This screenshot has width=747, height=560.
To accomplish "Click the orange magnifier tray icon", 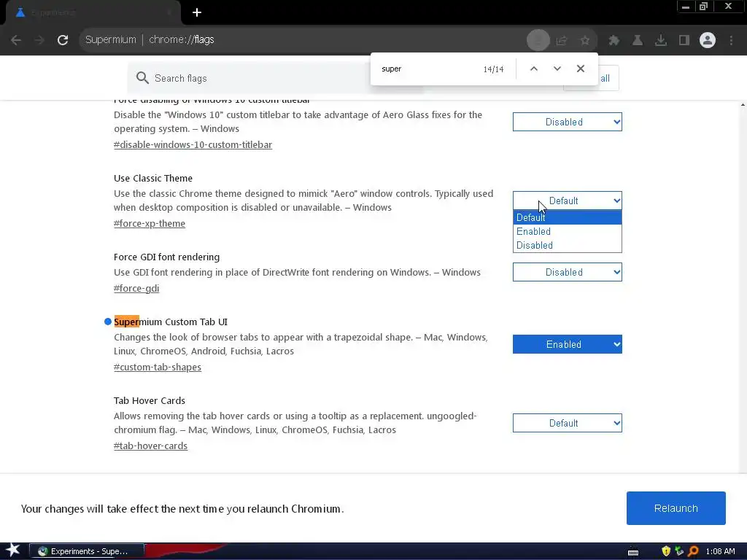I will click(x=693, y=551).
